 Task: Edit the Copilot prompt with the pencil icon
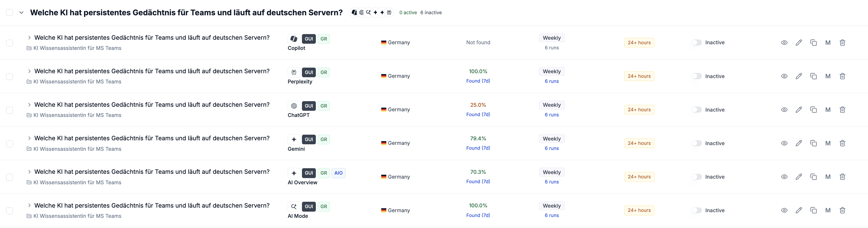[799, 42]
